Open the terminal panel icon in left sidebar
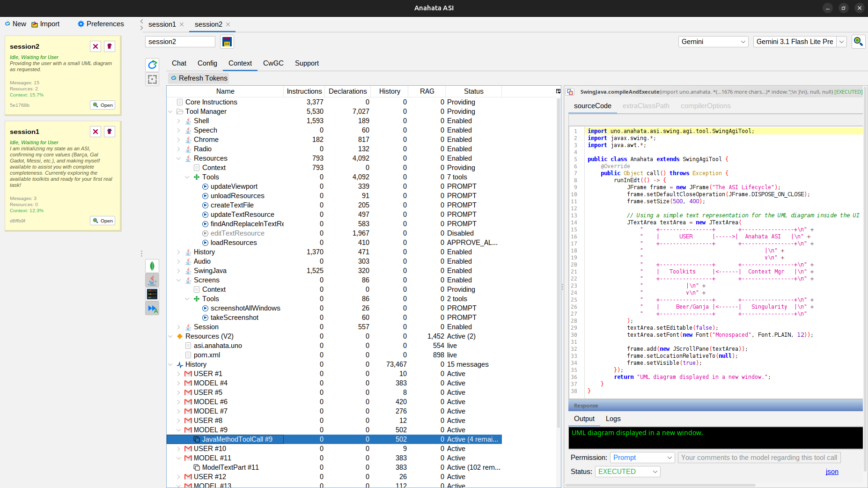 pos(152,294)
